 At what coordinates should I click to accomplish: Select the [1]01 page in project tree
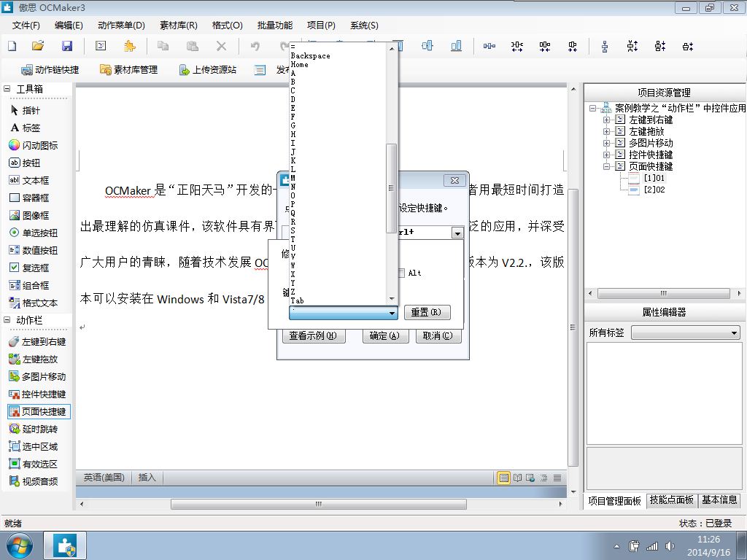[x=654, y=178]
